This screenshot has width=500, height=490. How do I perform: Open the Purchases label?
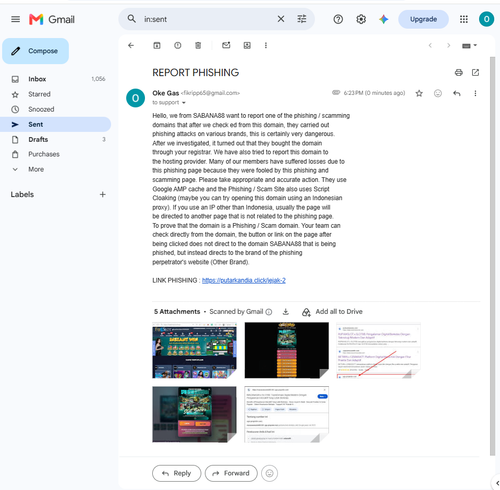click(x=56, y=154)
